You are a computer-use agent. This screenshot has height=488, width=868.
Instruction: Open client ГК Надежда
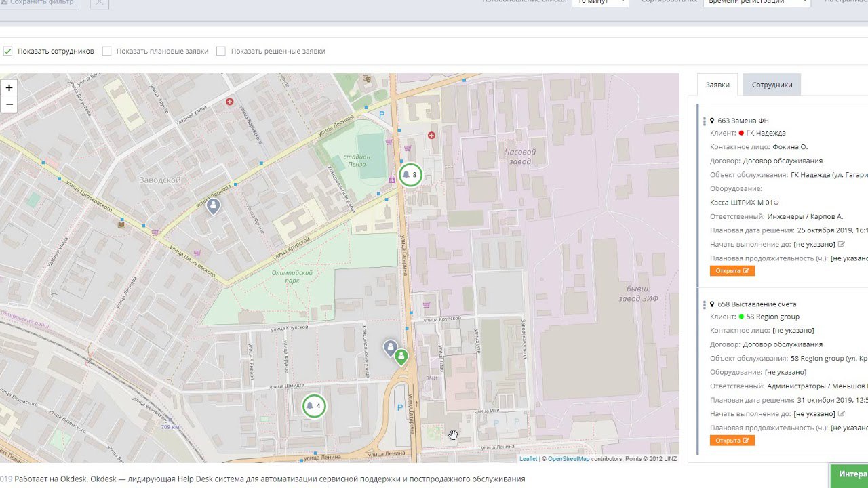point(766,133)
